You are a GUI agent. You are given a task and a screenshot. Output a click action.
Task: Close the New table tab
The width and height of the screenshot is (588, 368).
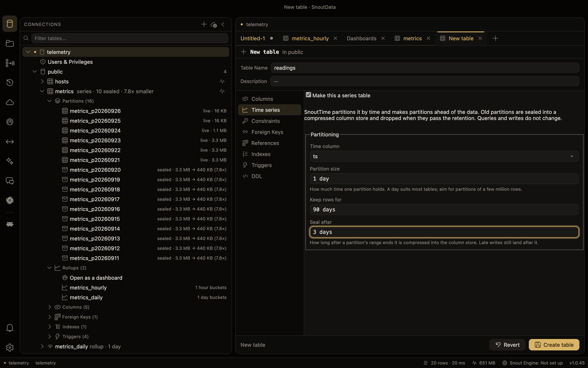point(480,38)
